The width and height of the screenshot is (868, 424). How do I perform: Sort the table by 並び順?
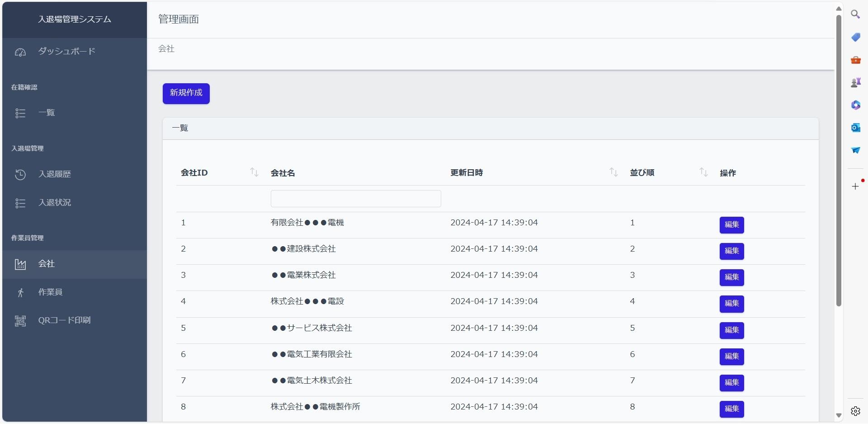[703, 172]
